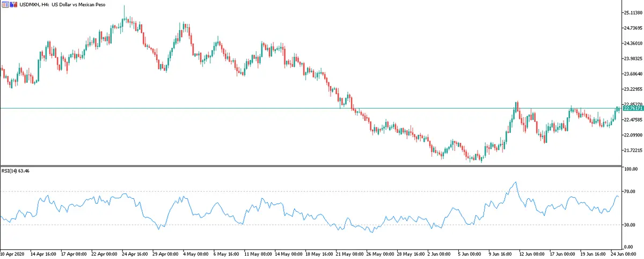Grab the divider between chart and RSI window
The width and height of the screenshot is (644, 259).
point(322,166)
